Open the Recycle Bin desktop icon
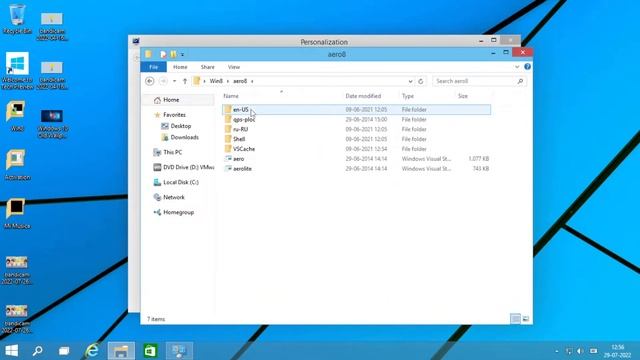Viewport: 640px width, 360px height. (17, 18)
